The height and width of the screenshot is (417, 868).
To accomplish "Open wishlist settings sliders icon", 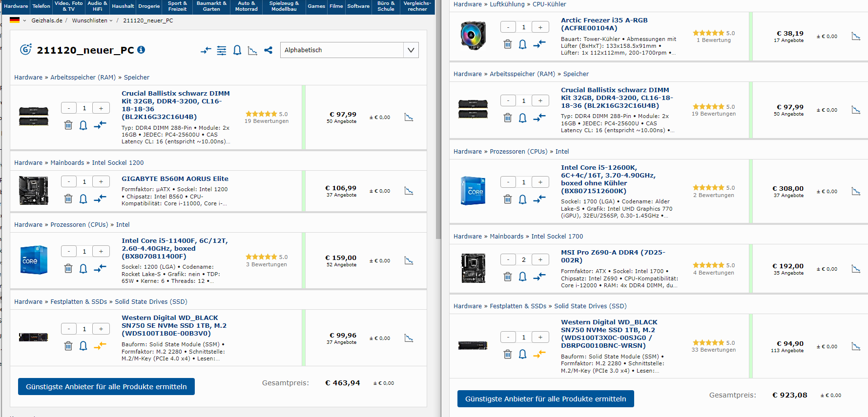I will click(x=222, y=50).
